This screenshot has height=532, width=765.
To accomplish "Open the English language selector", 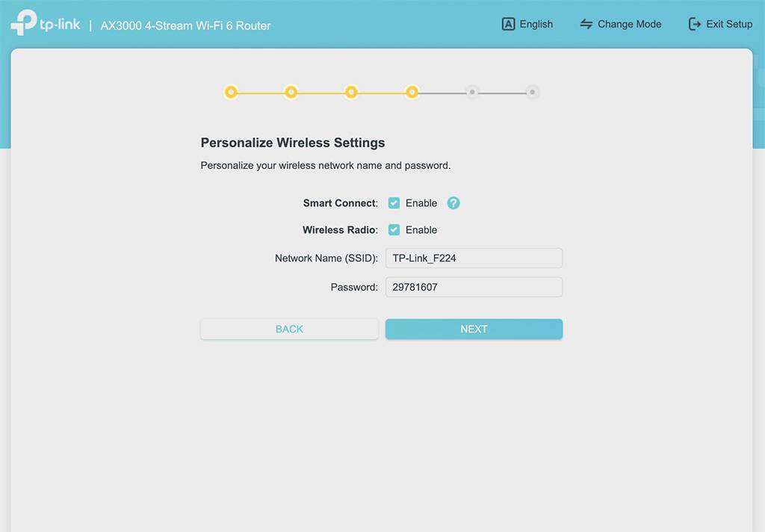I will 527,24.
